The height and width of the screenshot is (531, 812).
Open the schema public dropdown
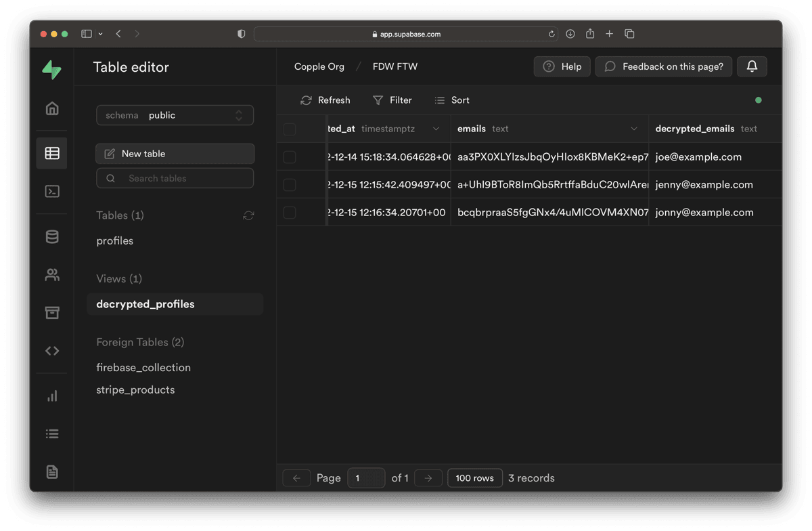click(175, 115)
